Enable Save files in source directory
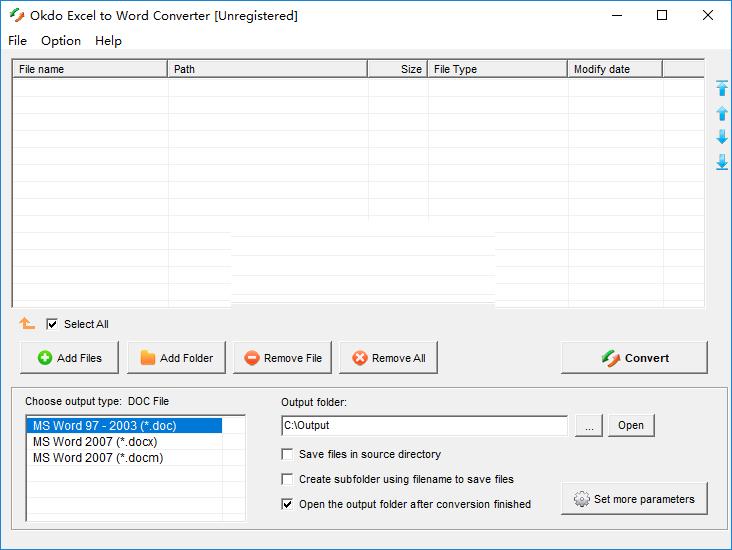The image size is (732, 550). (x=287, y=454)
